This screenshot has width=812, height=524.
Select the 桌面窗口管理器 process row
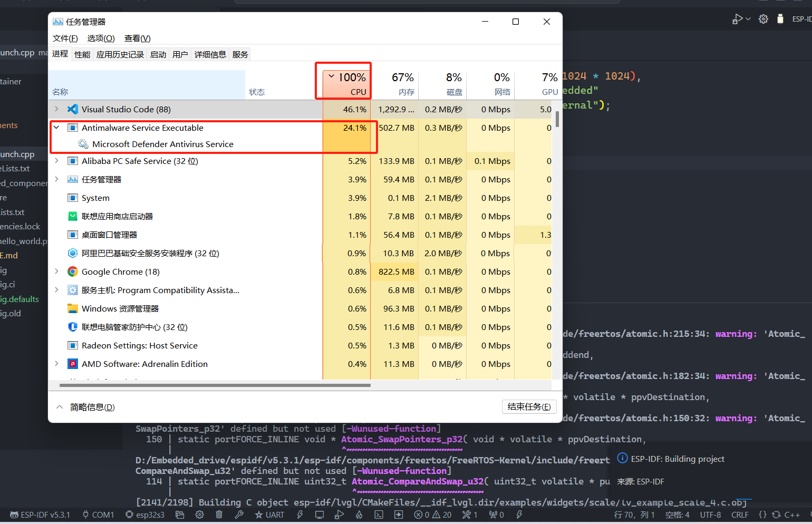click(301, 235)
